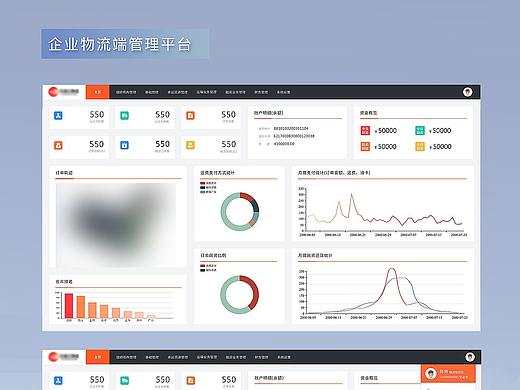
Task: Click the yellow icon in upper bottom-row third card
Action: coord(190,145)
